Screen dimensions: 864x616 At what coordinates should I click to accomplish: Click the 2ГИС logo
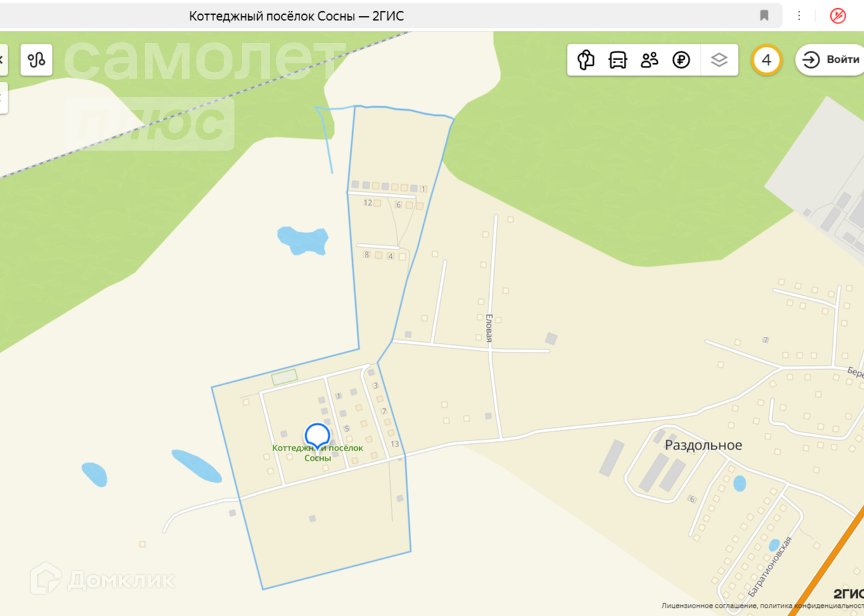point(848,593)
